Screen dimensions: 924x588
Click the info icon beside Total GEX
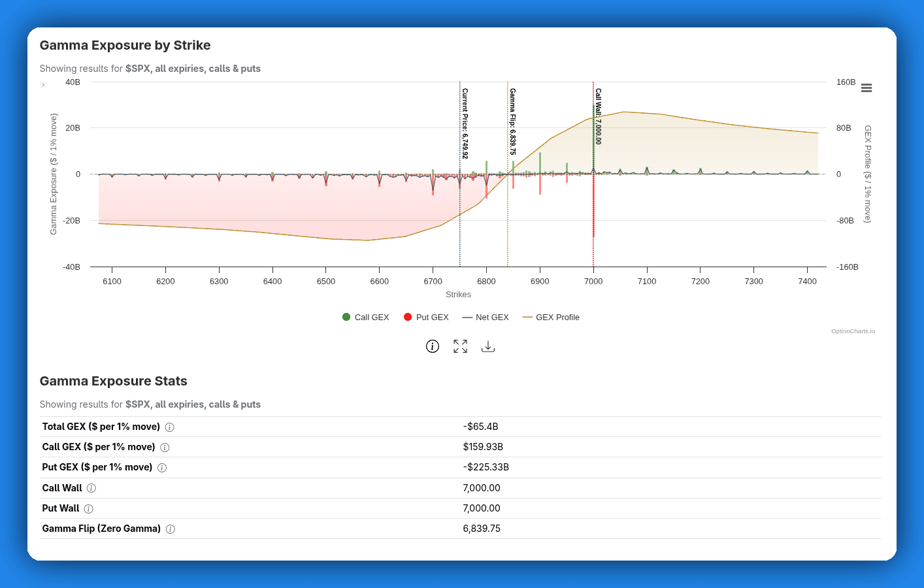pyautogui.click(x=170, y=427)
